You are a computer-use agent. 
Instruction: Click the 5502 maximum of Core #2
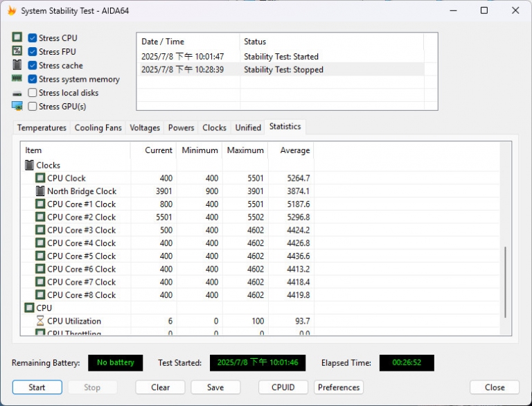256,217
